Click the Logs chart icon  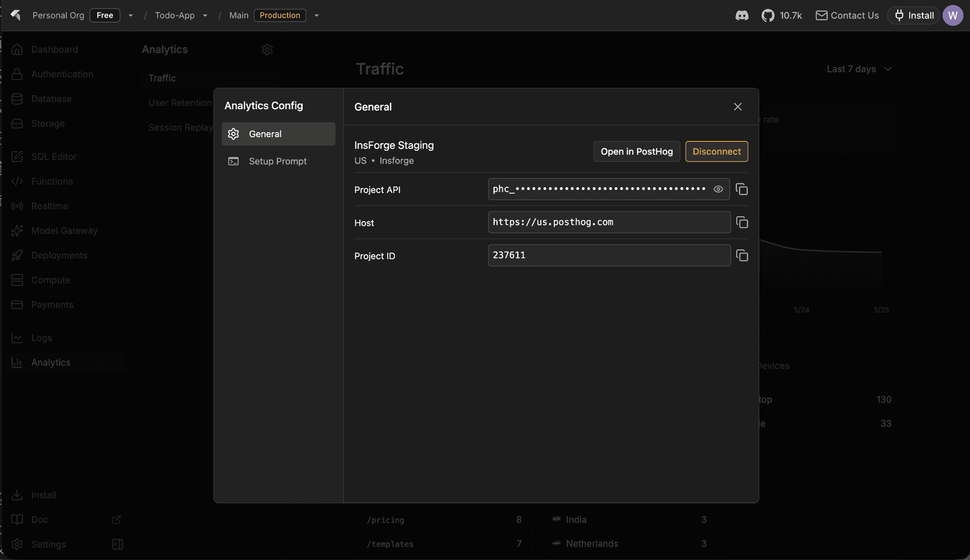click(x=17, y=338)
